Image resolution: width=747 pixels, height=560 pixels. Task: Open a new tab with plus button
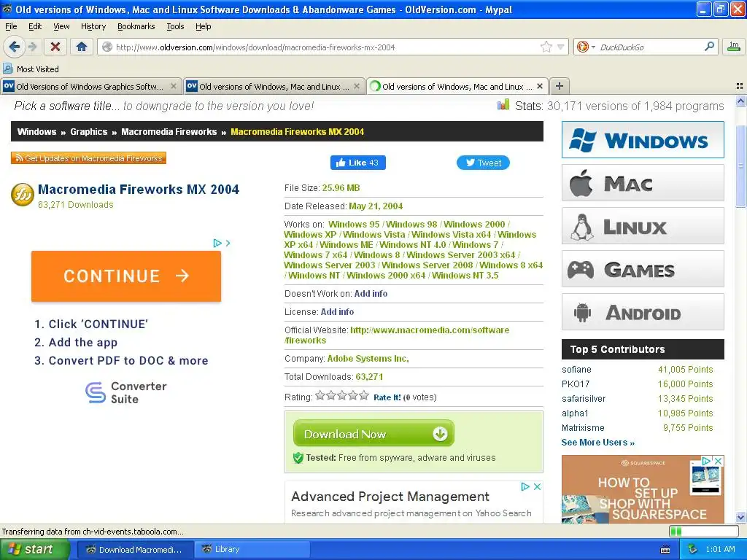[560, 86]
